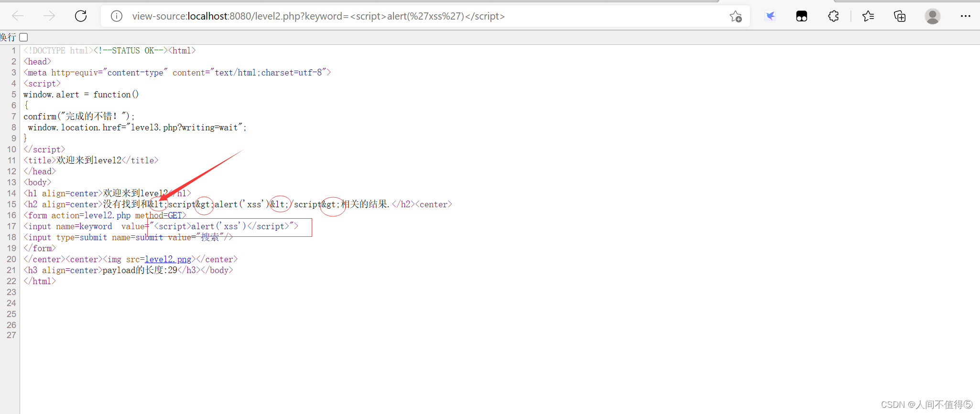
Task: Click the browser Back arrow
Action: click(x=18, y=16)
